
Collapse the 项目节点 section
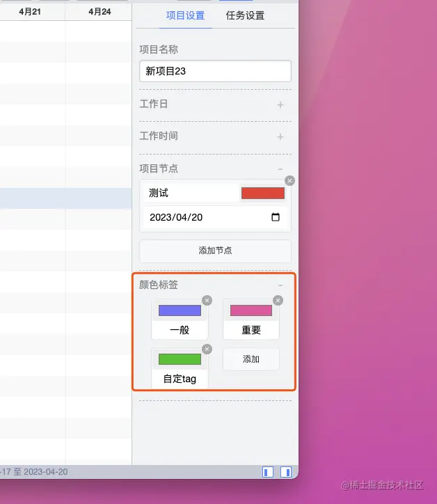[280, 169]
